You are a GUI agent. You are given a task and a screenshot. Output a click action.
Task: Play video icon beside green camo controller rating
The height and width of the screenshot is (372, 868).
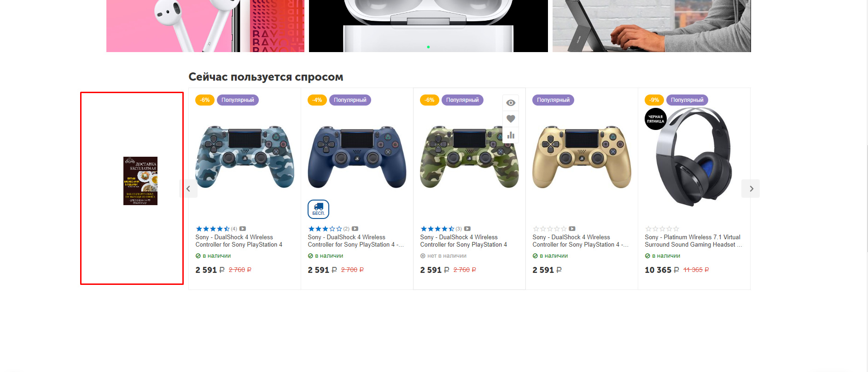tap(467, 229)
